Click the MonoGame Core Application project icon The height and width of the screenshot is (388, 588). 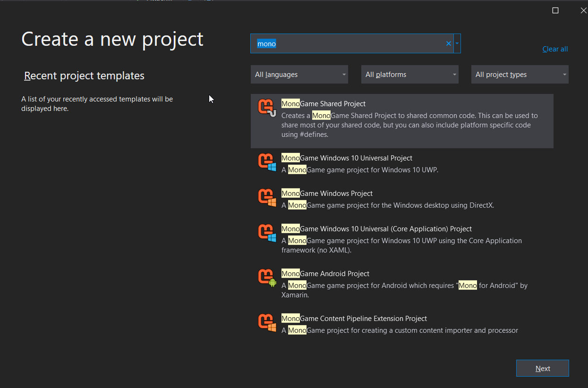(x=266, y=233)
